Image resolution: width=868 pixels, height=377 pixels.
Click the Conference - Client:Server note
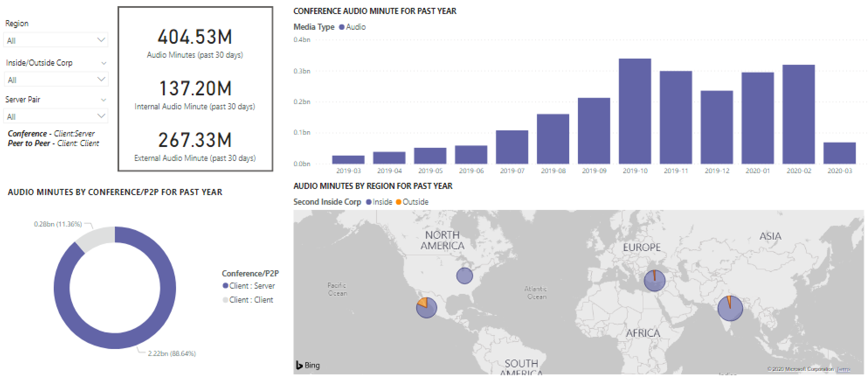[x=51, y=133]
